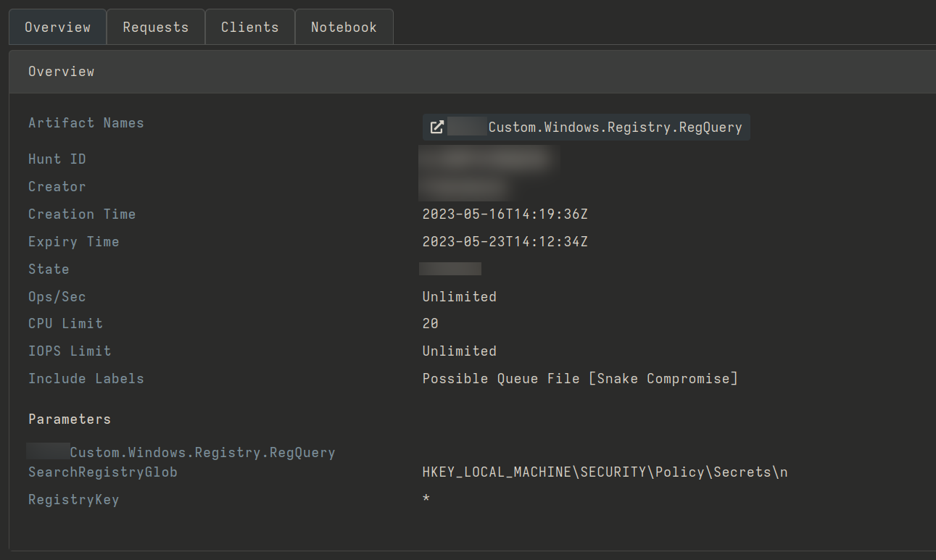Click the Overview panel header
Viewport: 936px width, 560px height.
pyautogui.click(x=61, y=72)
